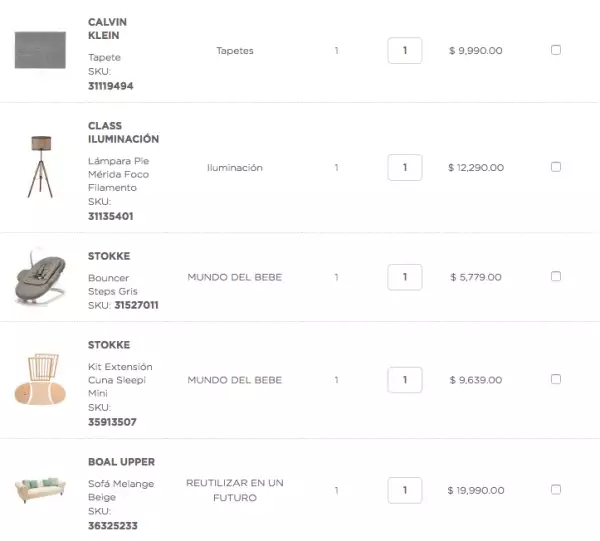600x541 pixels.
Task: Click the quantity field for Kit Extensión Cuna
Action: 405,380
